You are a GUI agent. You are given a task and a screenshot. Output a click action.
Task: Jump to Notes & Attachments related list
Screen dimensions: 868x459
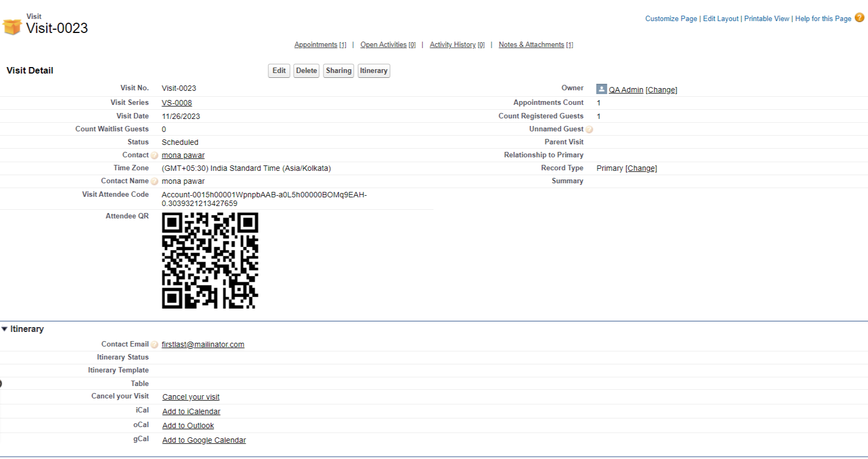click(531, 45)
